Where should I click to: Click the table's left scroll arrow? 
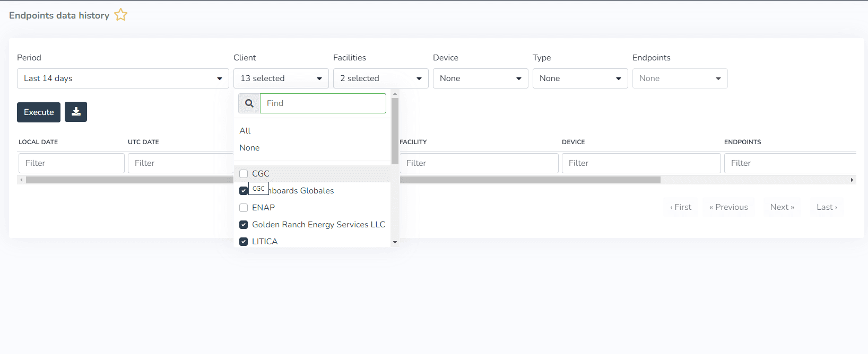pyautogui.click(x=21, y=180)
